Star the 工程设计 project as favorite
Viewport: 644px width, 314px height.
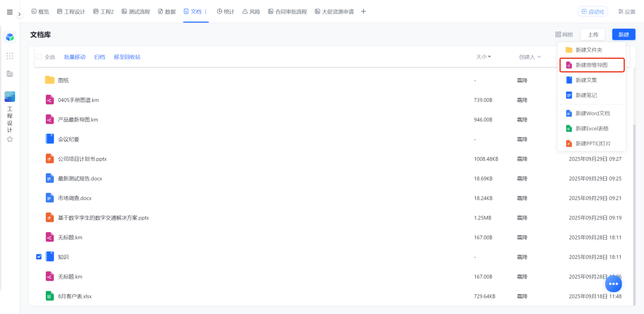pos(10,139)
